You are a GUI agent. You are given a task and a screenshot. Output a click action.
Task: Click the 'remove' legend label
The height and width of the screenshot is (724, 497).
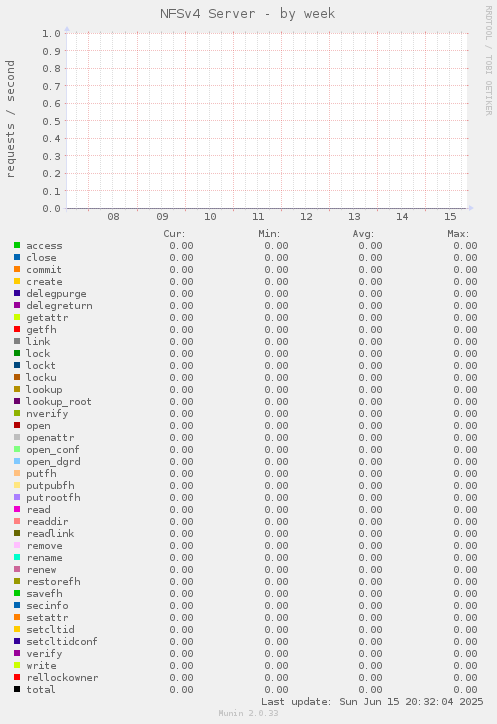[44, 546]
